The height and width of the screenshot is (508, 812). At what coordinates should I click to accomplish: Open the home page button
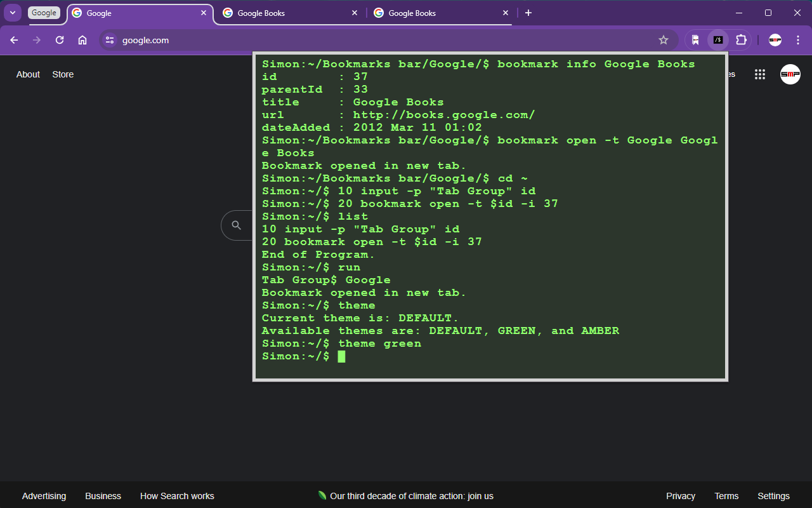coord(82,40)
